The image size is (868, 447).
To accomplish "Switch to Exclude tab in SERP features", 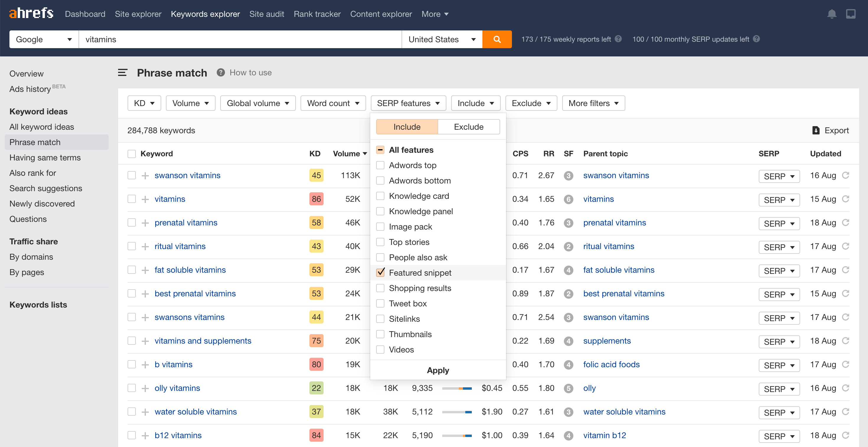I will tap(468, 127).
